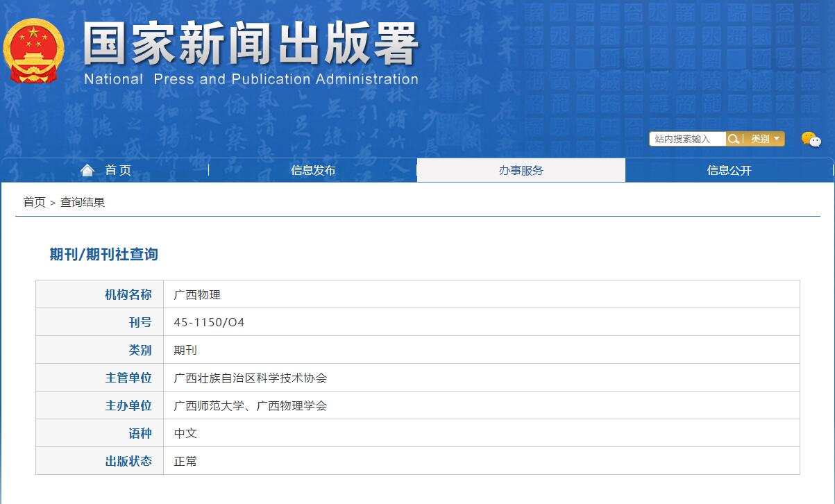Switch to the 信息公开 tab
The image size is (835, 504).
729,169
